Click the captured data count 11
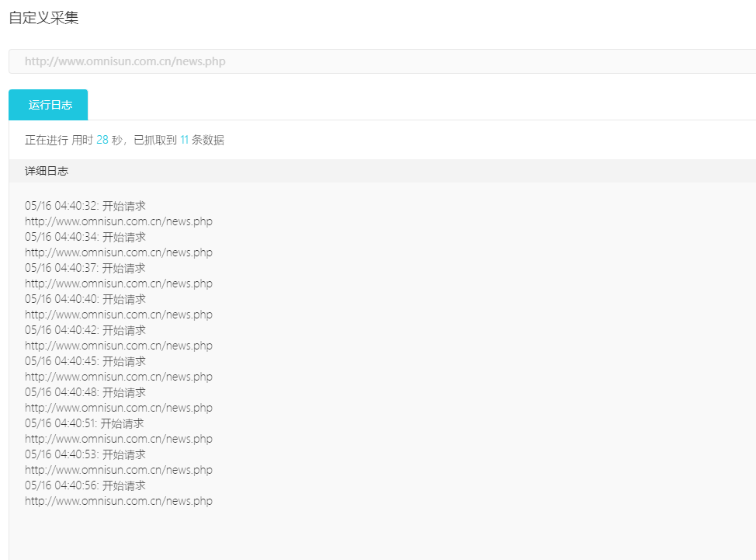This screenshot has width=756, height=560. pos(184,140)
